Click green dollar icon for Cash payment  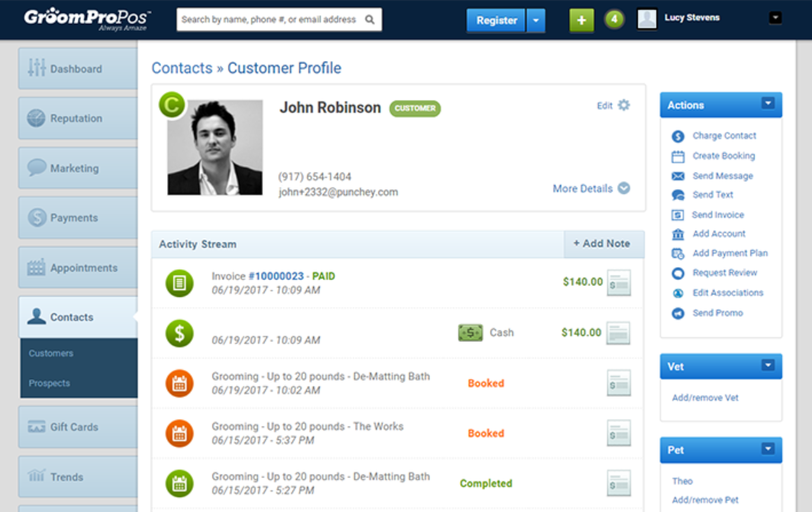click(x=179, y=333)
